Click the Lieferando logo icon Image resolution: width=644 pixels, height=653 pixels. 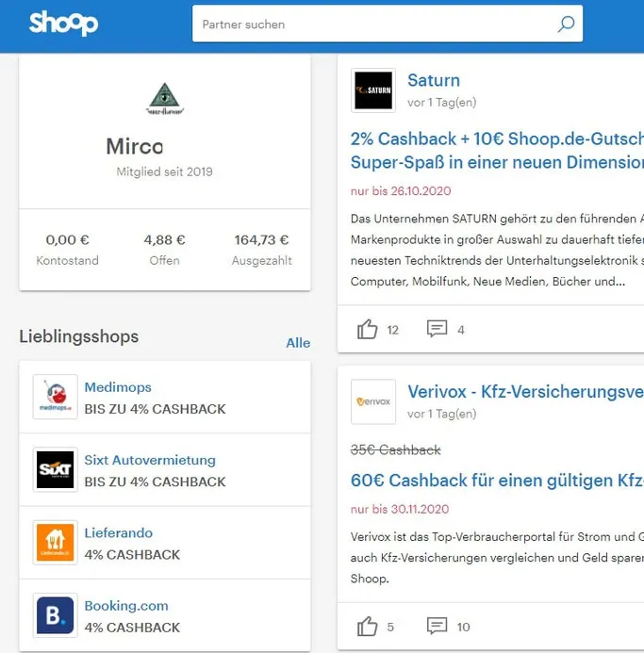[x=56, y=542]
